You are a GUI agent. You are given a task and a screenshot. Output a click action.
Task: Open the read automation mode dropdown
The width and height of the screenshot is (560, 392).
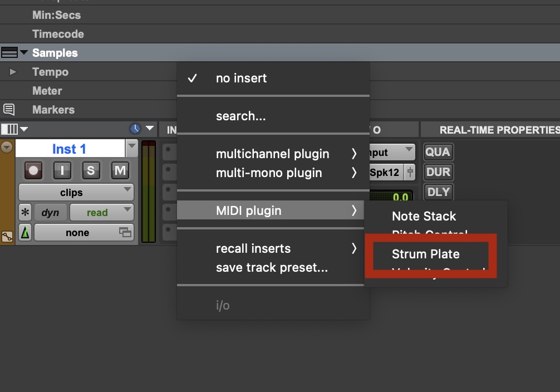coord(101,212)
